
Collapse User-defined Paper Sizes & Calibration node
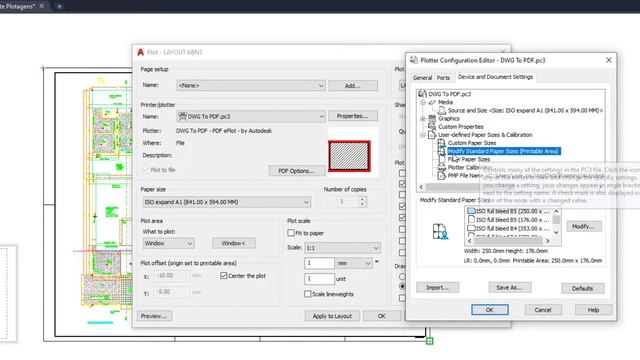pyautogui.click(x=423, y=135)
